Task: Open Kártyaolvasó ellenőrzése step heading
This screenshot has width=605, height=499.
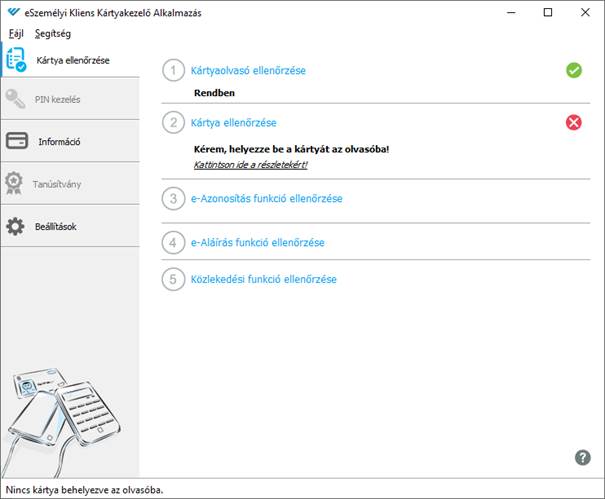Action: 248,71
